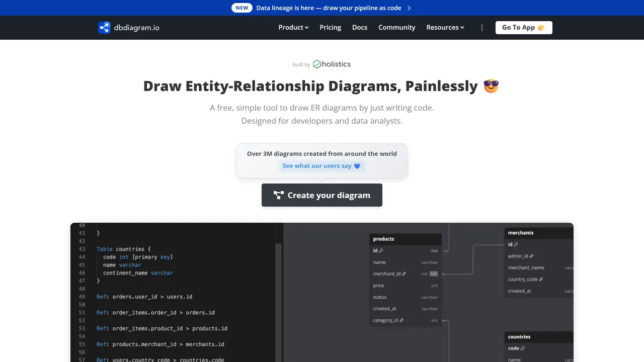Click the key icon beside countries code
The height and width of the screenshot is (362, 644).
pyautogui.click(x=523, y=348)
